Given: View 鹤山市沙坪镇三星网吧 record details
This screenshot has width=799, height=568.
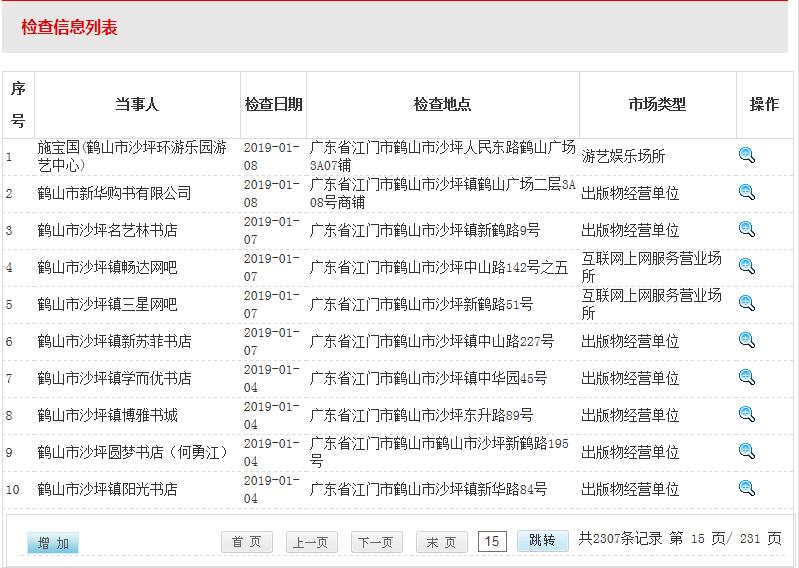Looking at the screenshot, I should 746,303.
